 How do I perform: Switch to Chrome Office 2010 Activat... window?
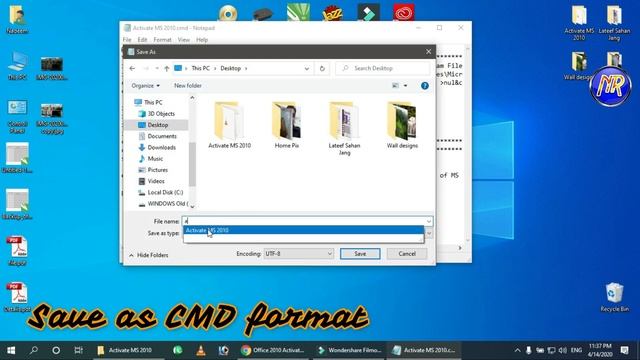273,350
